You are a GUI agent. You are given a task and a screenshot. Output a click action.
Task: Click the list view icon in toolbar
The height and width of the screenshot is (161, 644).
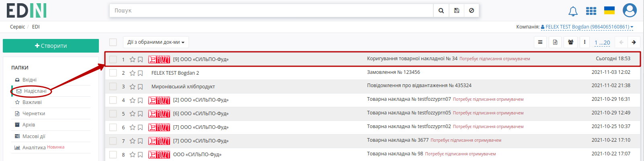[x=540, y=42]
